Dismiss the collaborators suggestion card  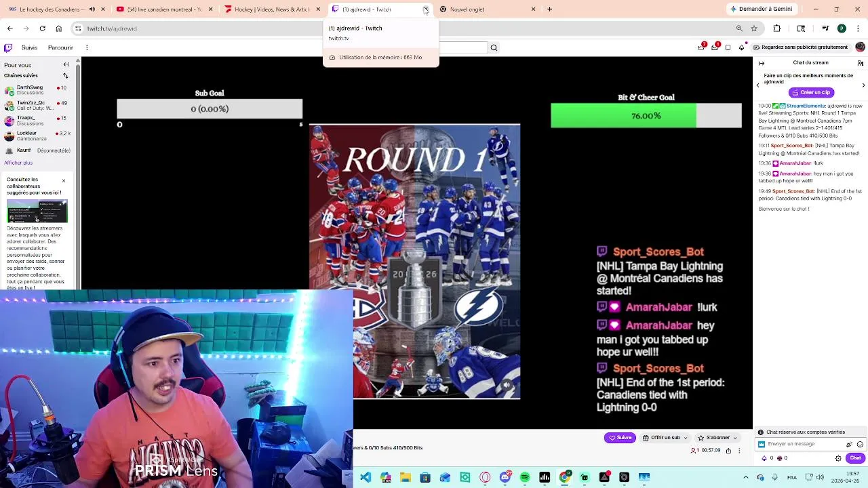[64, 181]
